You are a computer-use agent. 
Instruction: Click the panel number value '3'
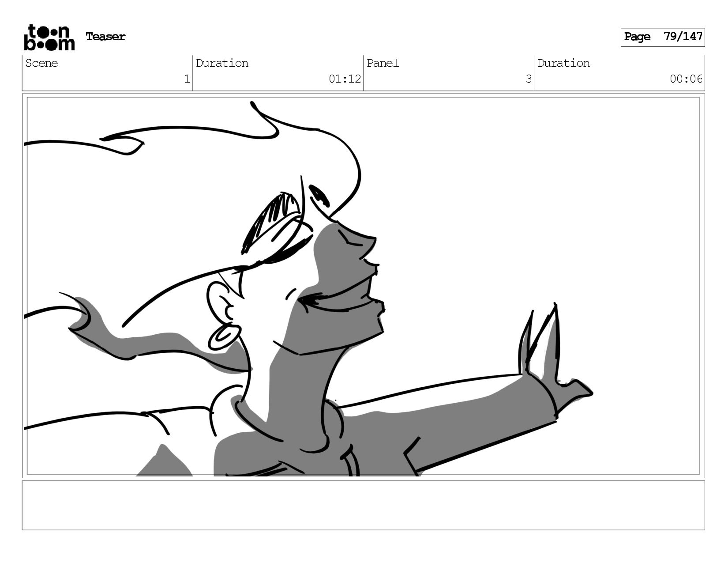(x=528, y=79)
